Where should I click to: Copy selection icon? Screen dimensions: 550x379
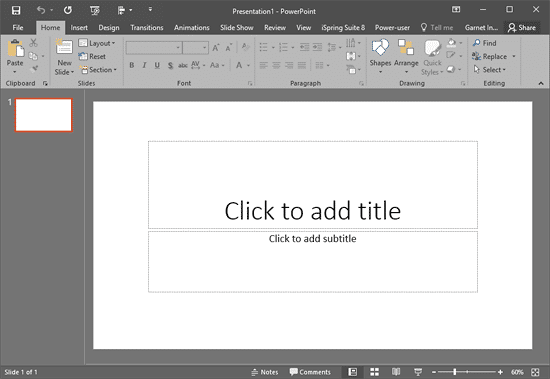tap(33, 56)
